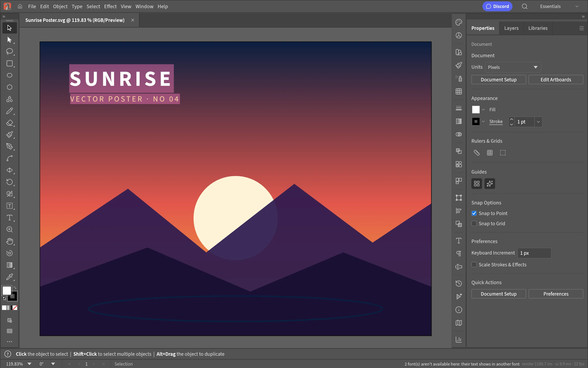Expand the Stroke color chevron
This screenshot has width=588, height=368.
483,121
